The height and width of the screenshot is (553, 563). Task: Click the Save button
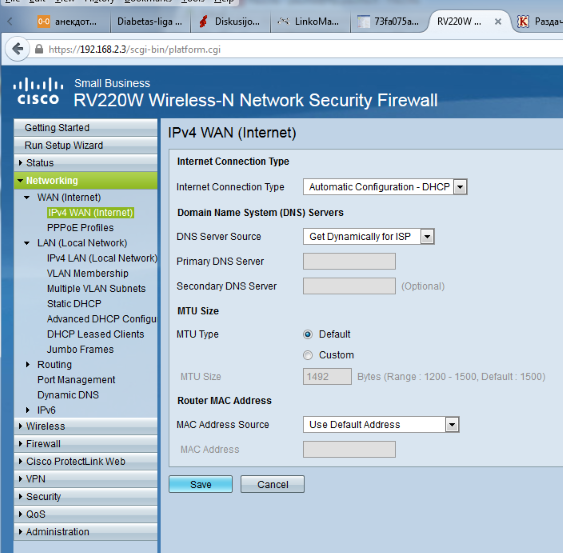(201, 484)
